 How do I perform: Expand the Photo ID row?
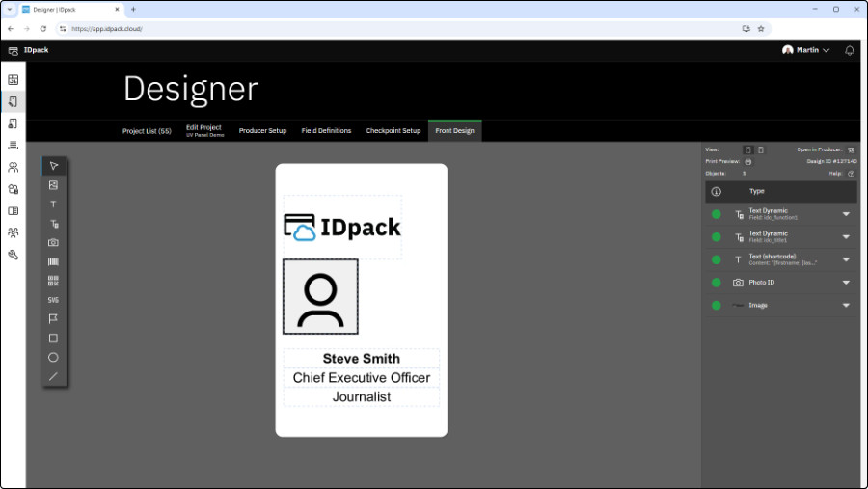[846, 283]
